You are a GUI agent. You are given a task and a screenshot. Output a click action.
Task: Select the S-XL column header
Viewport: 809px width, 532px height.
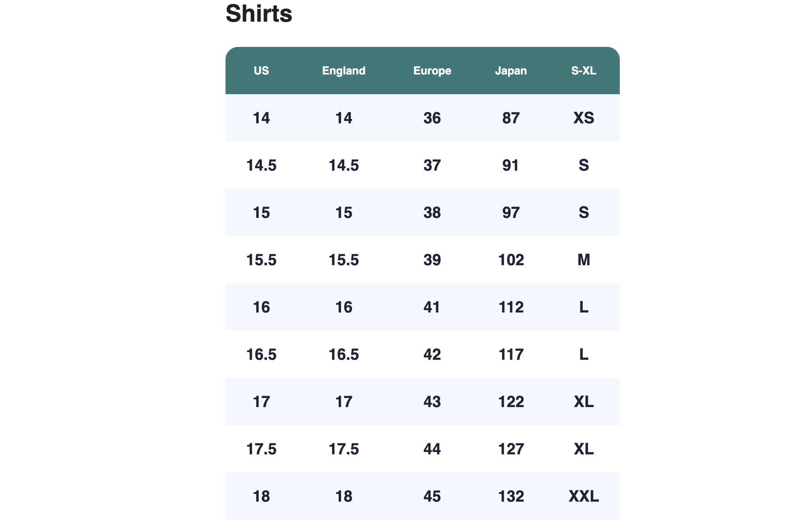pos(584,71)
